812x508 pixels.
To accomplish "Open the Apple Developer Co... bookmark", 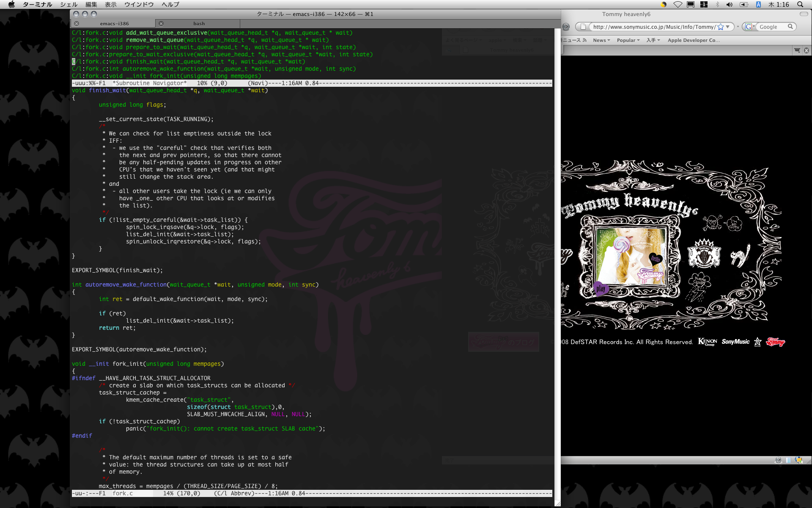I will tap(694, 40).
